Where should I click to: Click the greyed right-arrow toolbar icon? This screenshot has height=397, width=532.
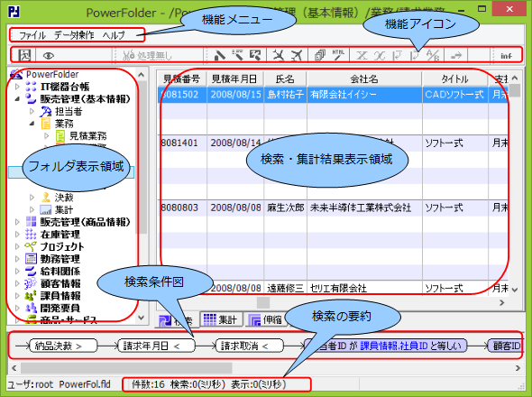pos(456,55)
